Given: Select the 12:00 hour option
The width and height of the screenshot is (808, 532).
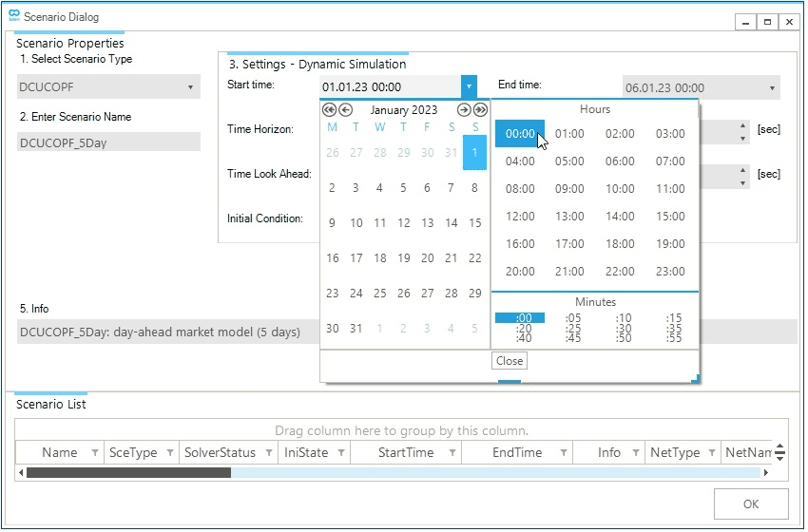Looking at the screenshot, I should pyautogui.click(x=520, y=217).
